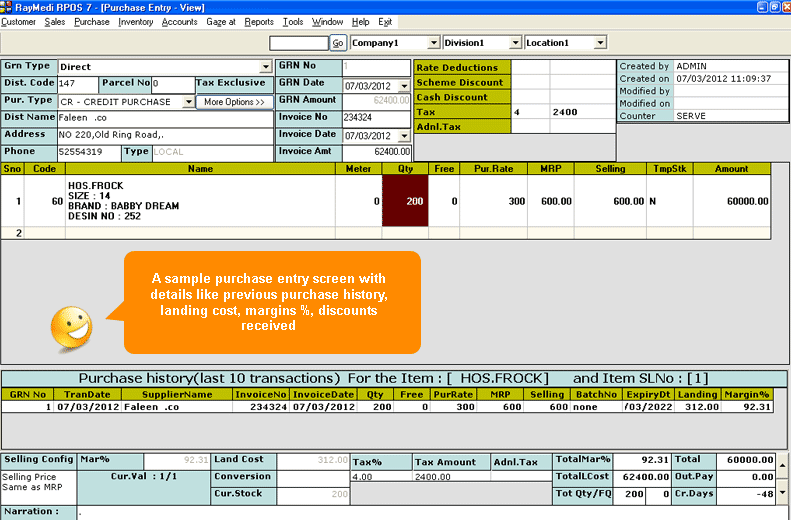The image size is (791, 520).
Task: Expand the Company1 dropdown
Action: pyautogui.click(x=433, y=43)
